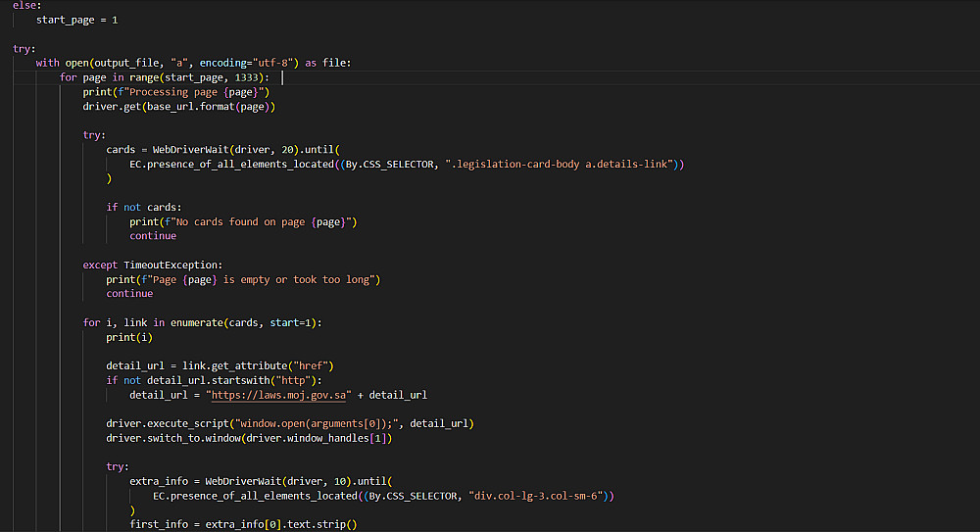Click the 'output_file' argument in open()

126,63
